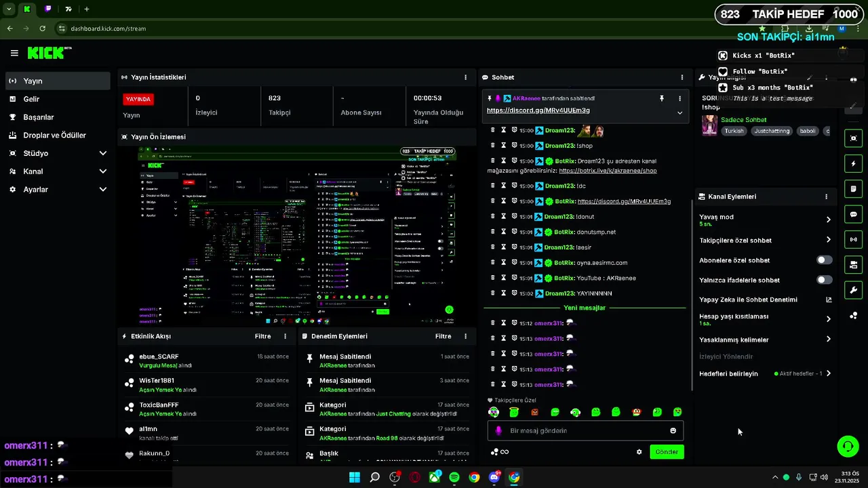868x488 pixels.
Task: Click the chat message input field
Action: tap(585, 430)
